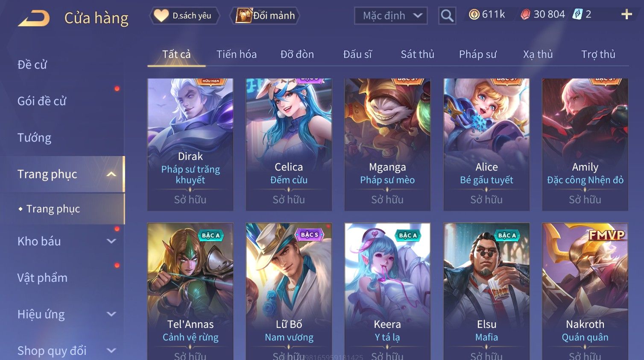Open Gói đề cử in sidebar

click(42, 101)
